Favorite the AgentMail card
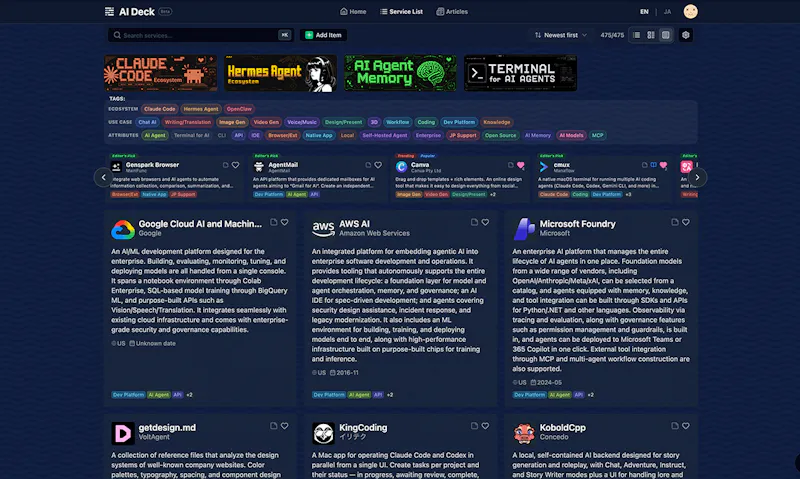Image resolution: width=800 pixels, height=479 pixels. [x=378, y=165]
